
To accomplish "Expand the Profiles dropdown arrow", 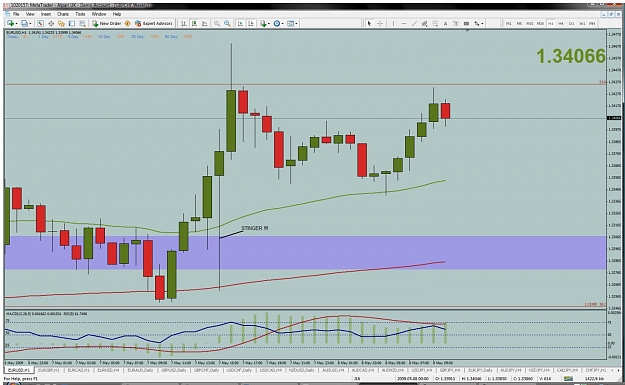I will [30, 24].
